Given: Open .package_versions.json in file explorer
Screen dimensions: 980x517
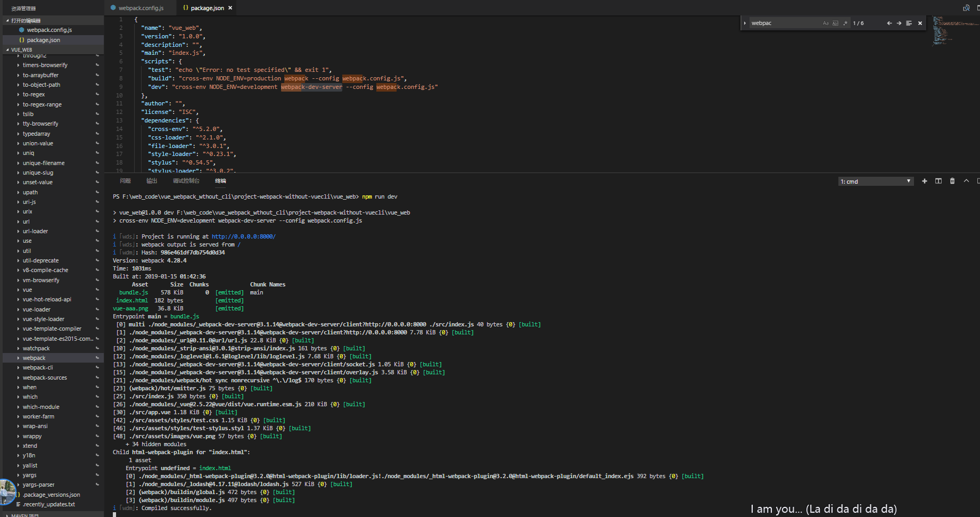Looking at the screenshot, I should 51,495.
